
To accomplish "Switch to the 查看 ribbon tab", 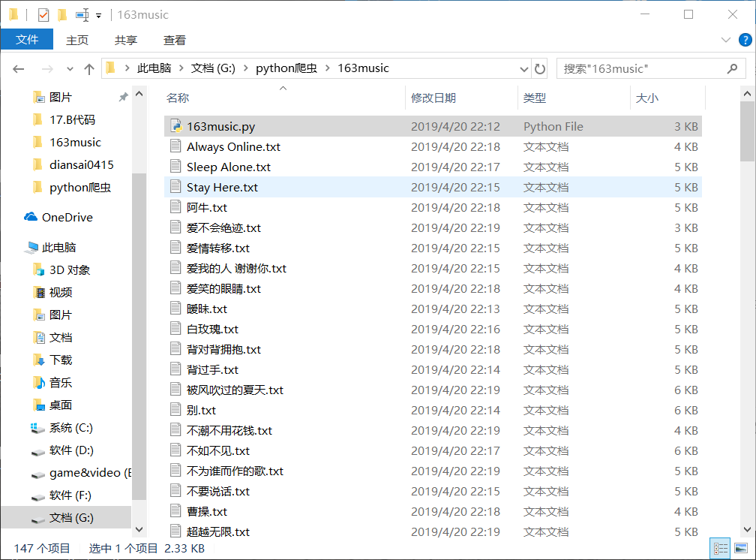I will point(174,40).
